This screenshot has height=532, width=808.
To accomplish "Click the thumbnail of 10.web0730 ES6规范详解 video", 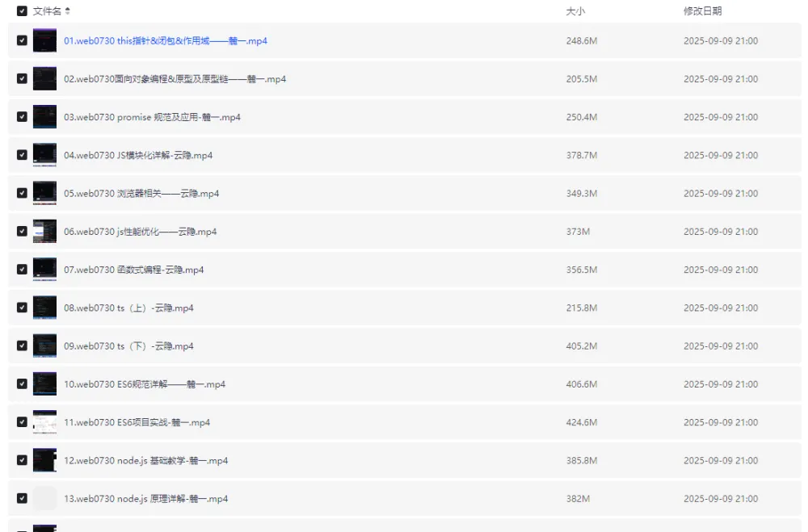I will click(44, 383).
